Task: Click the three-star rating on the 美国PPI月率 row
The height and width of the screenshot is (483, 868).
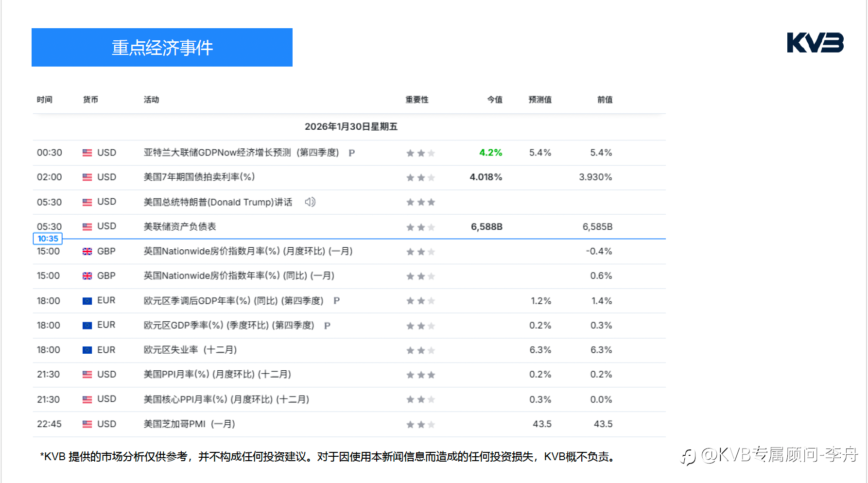Action: 421,375
